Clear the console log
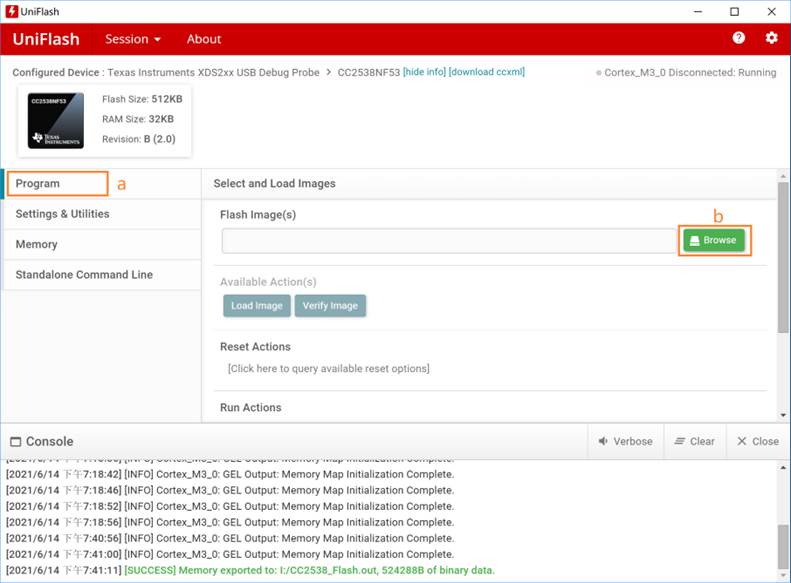The image size is (791, 583). [694, 441]
